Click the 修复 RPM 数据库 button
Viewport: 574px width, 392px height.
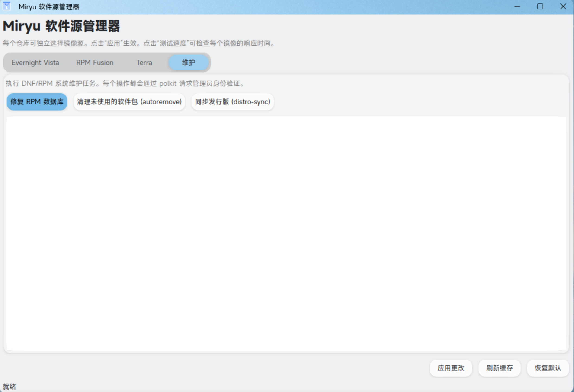click(x=37, y=102)
